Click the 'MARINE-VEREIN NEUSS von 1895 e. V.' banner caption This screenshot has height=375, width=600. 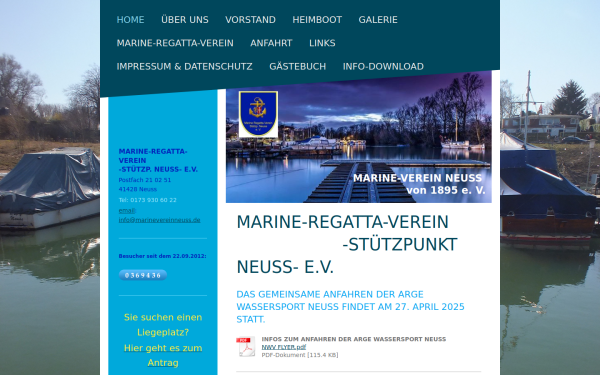pos(419,184)
